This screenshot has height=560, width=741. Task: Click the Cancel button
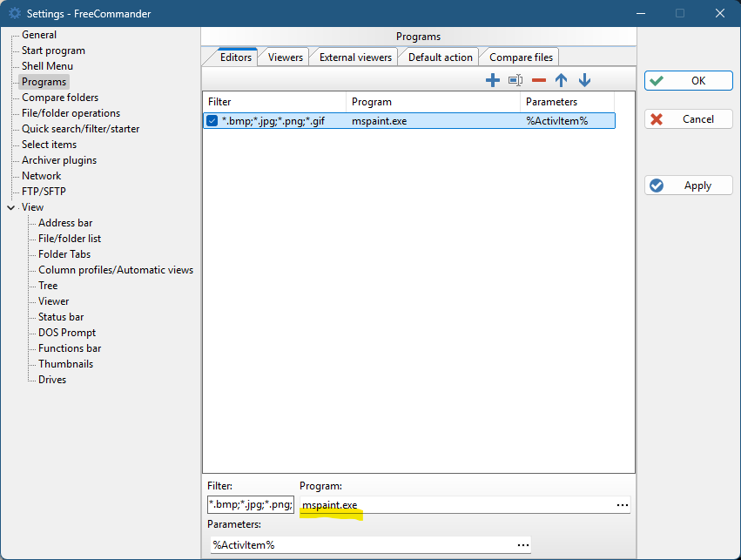click(x=689, y=119)
